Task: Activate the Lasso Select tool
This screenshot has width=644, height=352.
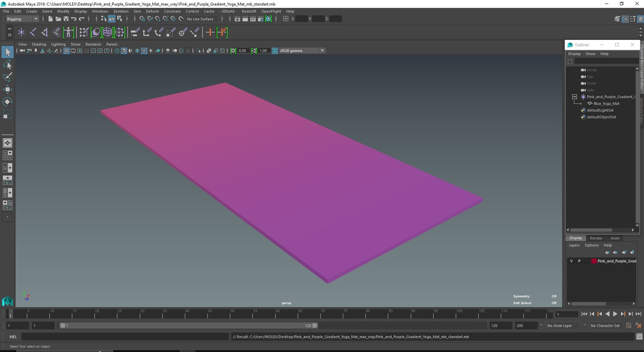Action: [7, 64]
